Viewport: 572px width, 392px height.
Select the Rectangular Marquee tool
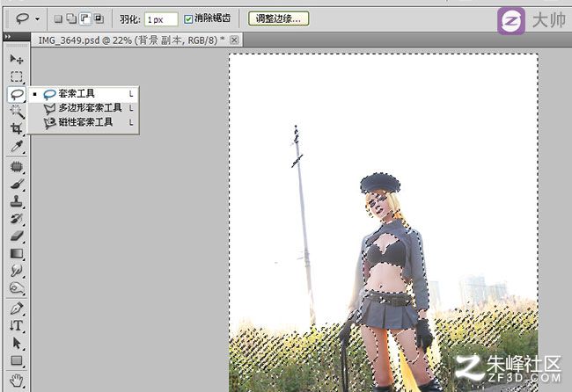click(17, 76)
